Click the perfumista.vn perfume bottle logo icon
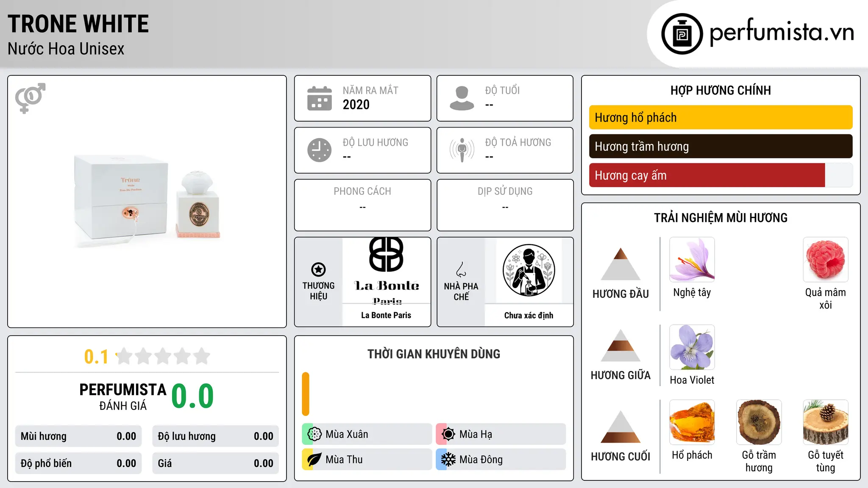Image resolution: width=868 pixels, height=488 pixels. pos(682,34)
